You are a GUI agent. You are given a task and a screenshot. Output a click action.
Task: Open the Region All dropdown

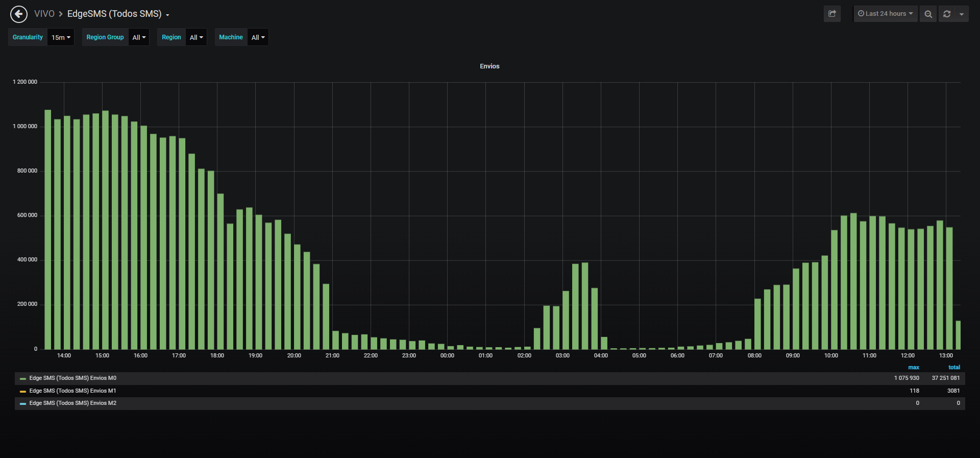(196, 37)
